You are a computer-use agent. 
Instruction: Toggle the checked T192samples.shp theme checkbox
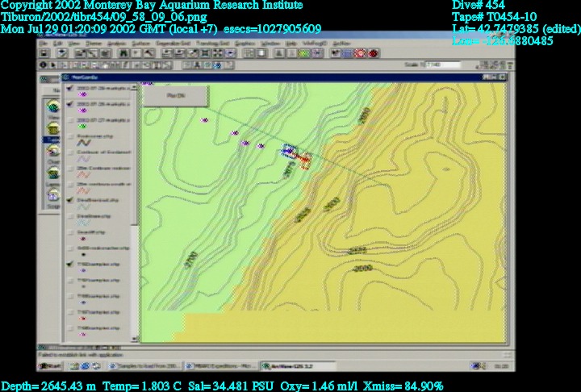click(x=71, y=264)
